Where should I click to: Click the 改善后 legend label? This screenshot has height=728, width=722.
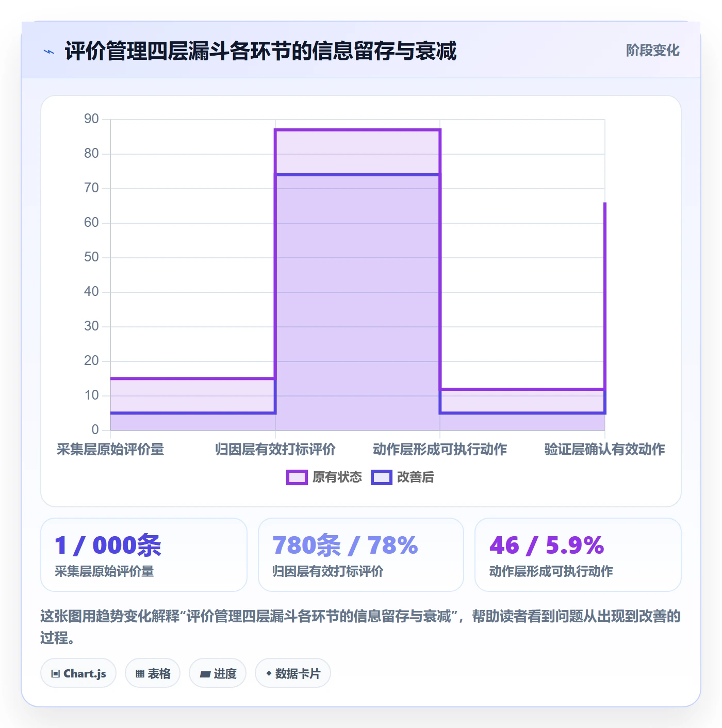coord(415,477)
